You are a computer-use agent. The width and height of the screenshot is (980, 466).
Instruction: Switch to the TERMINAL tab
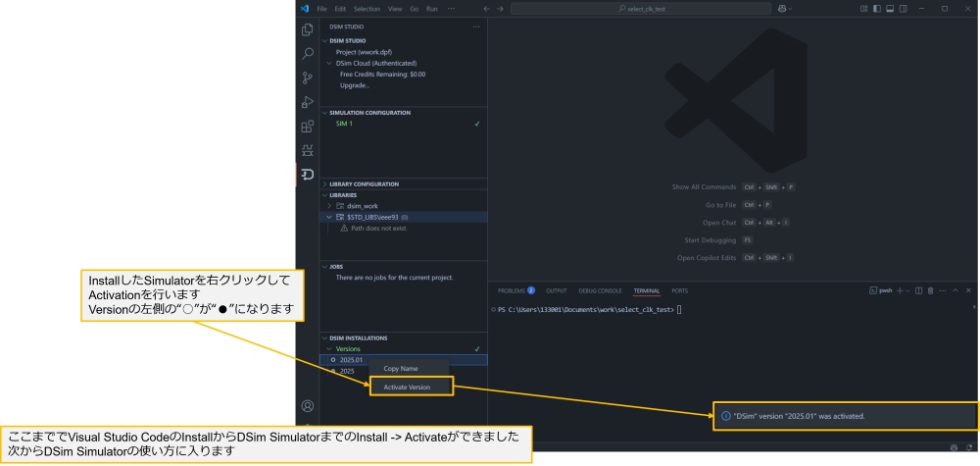(646, 290)
